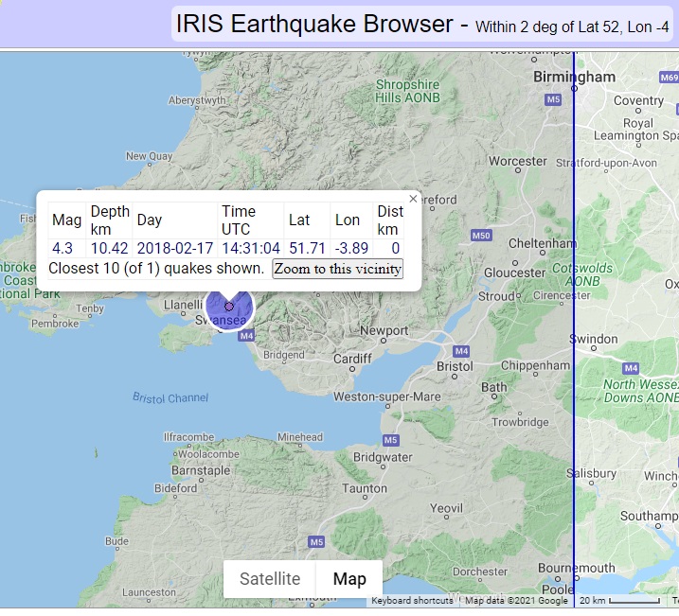Click the Bristol Channel label
Screen dimensions: 679x616
(170, 397)
